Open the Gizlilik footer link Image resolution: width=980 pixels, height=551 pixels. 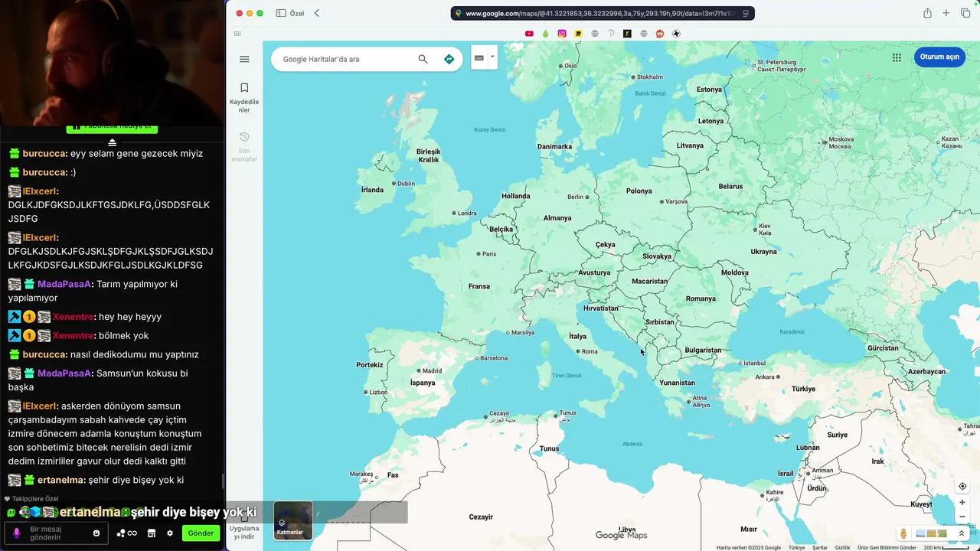click(842, 548)
